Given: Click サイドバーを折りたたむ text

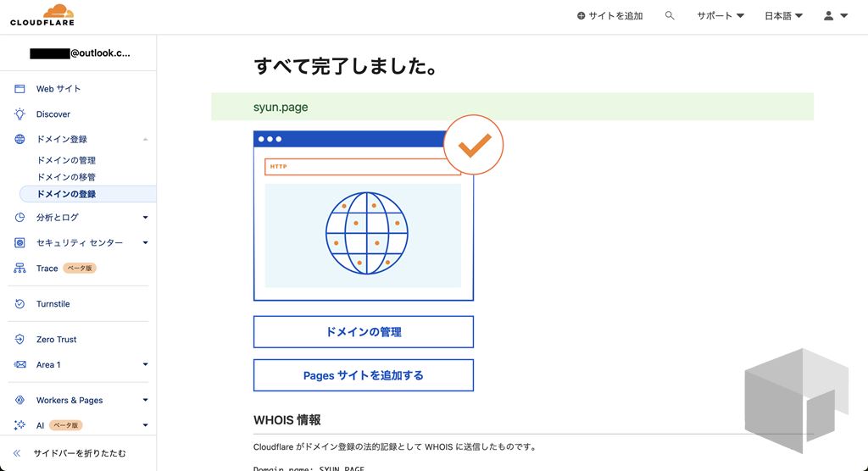Looking at the screenshot, I should coord(80,453).
